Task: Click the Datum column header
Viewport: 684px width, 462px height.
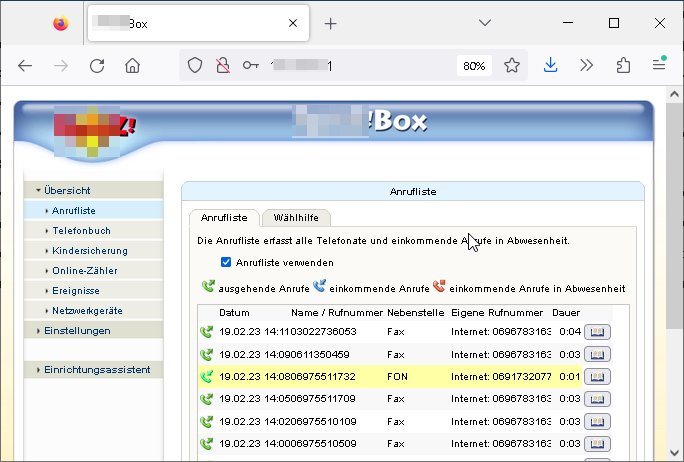Action: pos(234,313)
